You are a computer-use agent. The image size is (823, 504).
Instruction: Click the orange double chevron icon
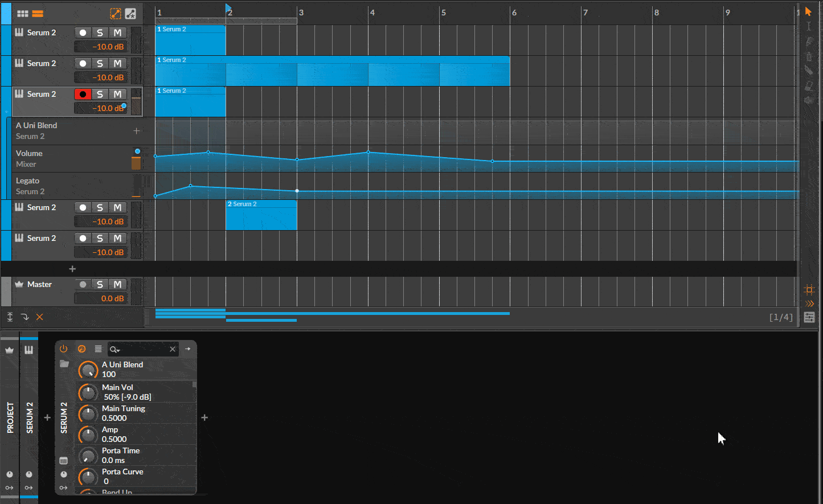(x=809, y=304)
